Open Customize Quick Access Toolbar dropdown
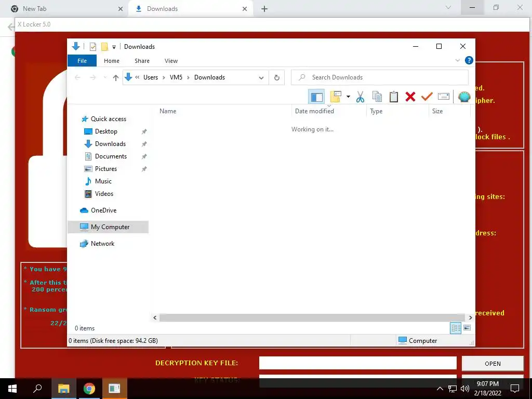The height and width of the screenshot is (399, 532). (x=114, y=47)
